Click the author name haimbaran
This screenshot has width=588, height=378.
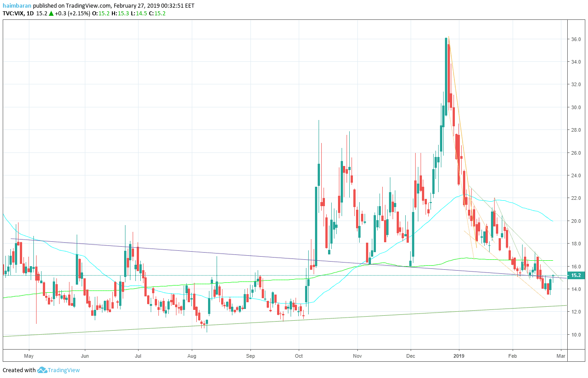[17, 5]
